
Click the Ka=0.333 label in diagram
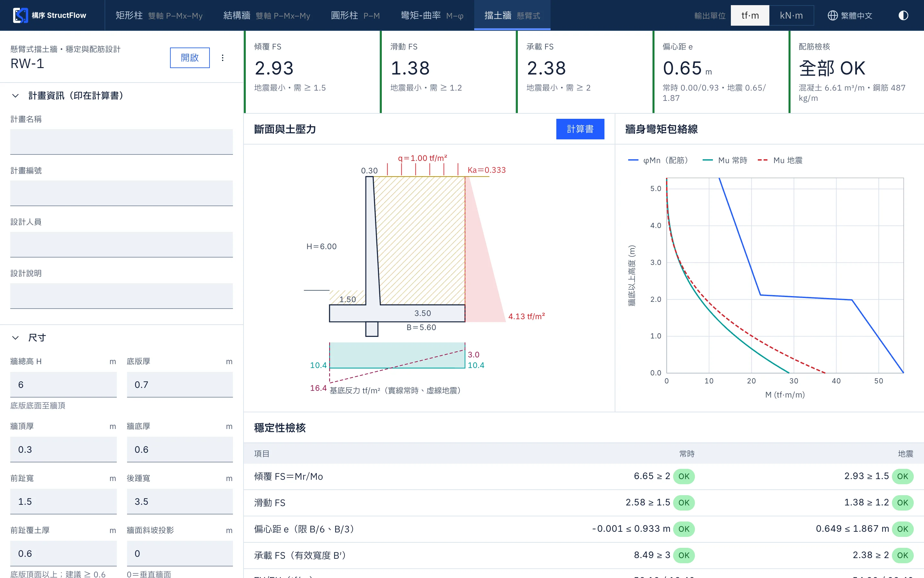[486, 170]
